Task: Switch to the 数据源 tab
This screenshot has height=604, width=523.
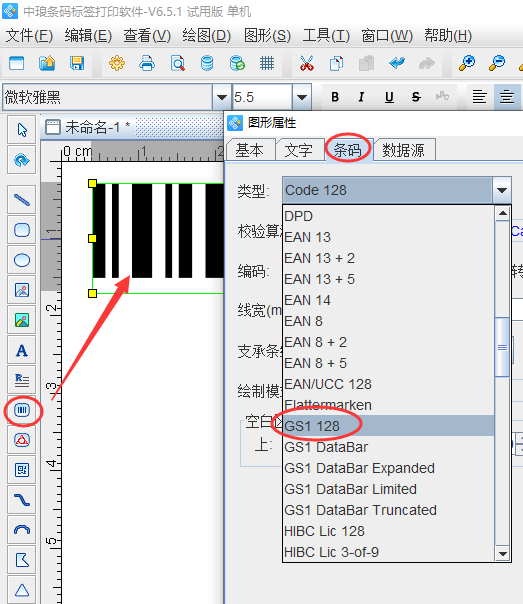Action: pos(403,150)
